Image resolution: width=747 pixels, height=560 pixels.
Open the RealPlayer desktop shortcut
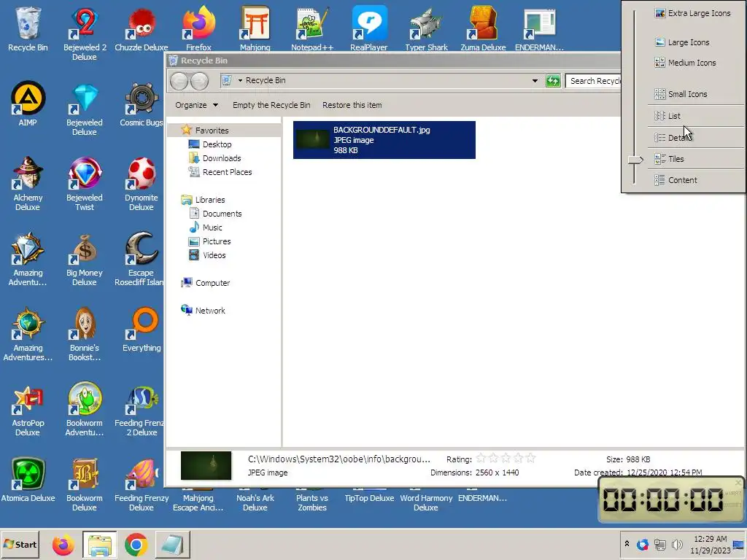368,28
